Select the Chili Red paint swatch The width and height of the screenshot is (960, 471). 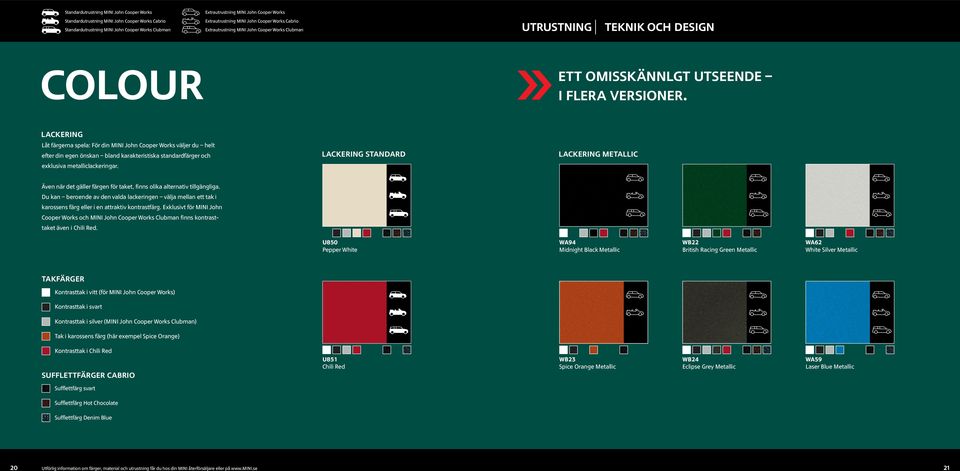click(354, 312)
